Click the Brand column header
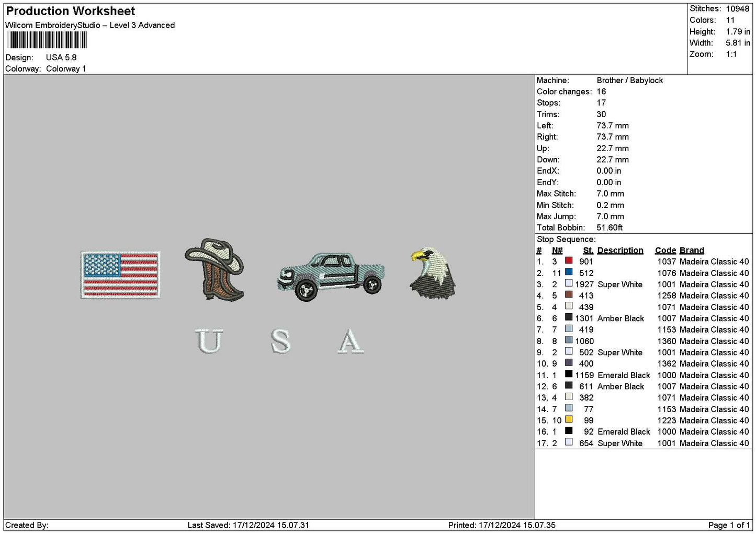The height and width of the screenshot is (534, 756). click(692, 251)
